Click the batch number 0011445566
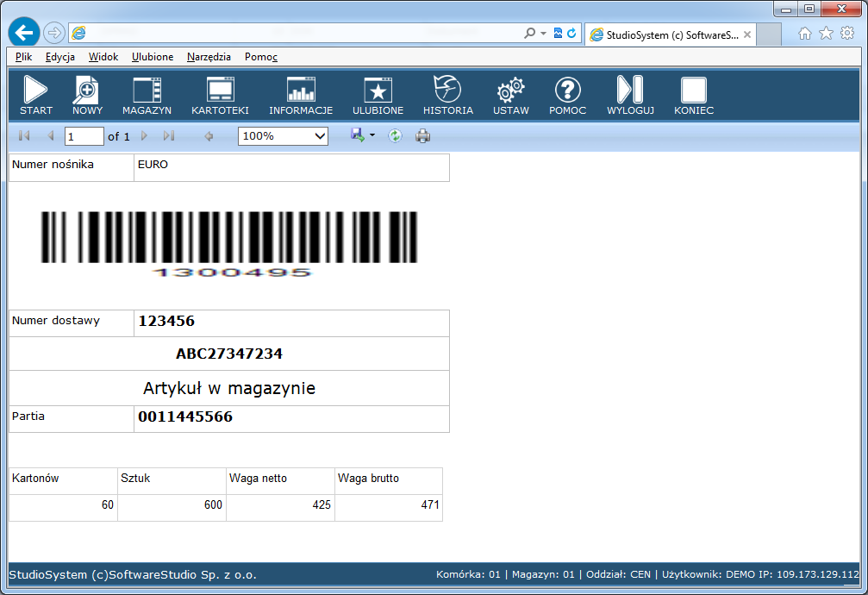 185,416
